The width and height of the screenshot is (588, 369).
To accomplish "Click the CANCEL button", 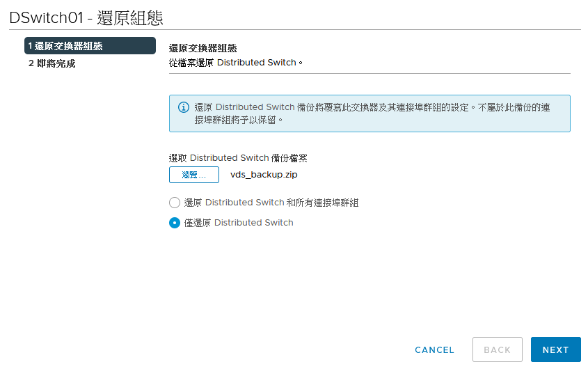I will 434,350.
